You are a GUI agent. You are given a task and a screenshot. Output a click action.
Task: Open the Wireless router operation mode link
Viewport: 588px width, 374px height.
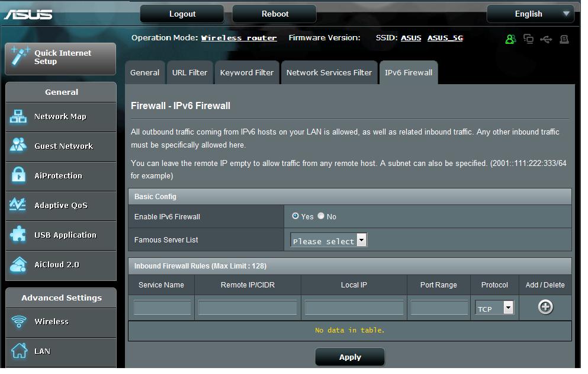click(239, 38)
